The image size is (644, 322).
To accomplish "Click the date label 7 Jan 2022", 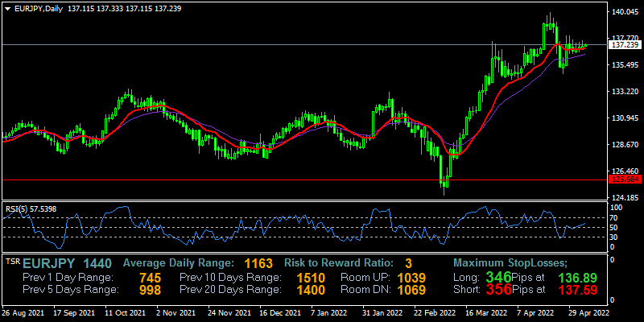I will pos(330,314).
